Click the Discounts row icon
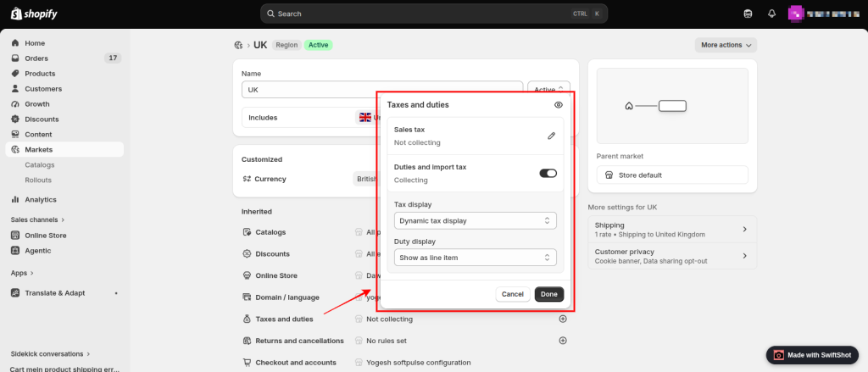 click(x=247, y=254)
